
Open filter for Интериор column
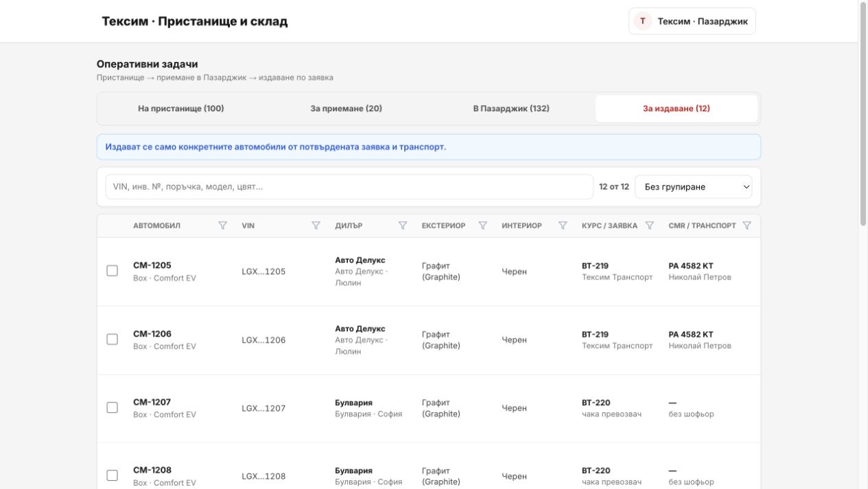[x=563, y=225]
